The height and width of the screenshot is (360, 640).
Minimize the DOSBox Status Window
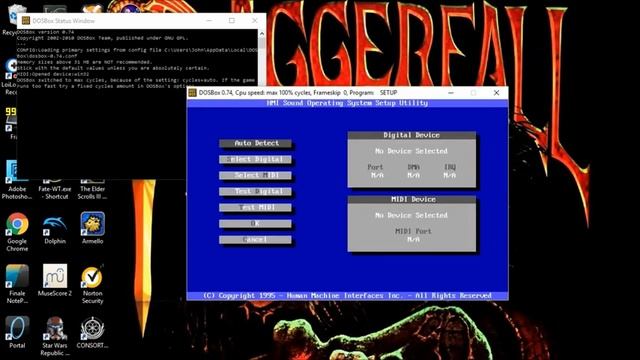(x=209, y=20)
